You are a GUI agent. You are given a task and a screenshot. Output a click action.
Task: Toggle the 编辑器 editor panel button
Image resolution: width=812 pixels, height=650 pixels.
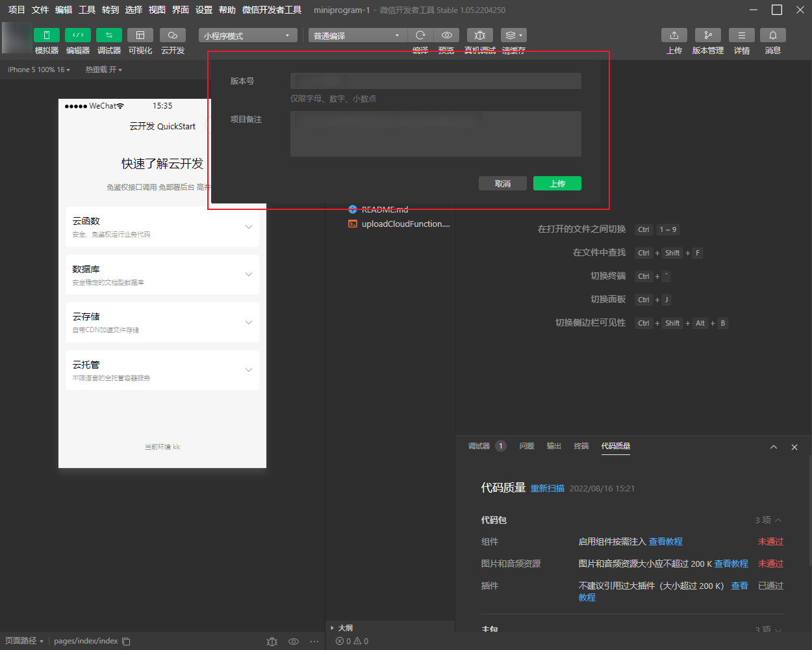tap(78, 35)
